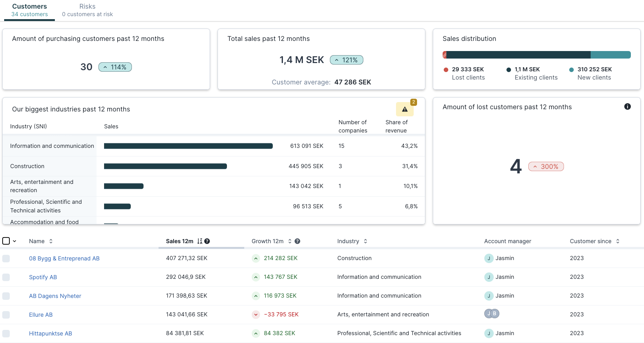Open the help icon next to Growth 12m
This screenshot has height=343, width=644.
tap(297, 241)
